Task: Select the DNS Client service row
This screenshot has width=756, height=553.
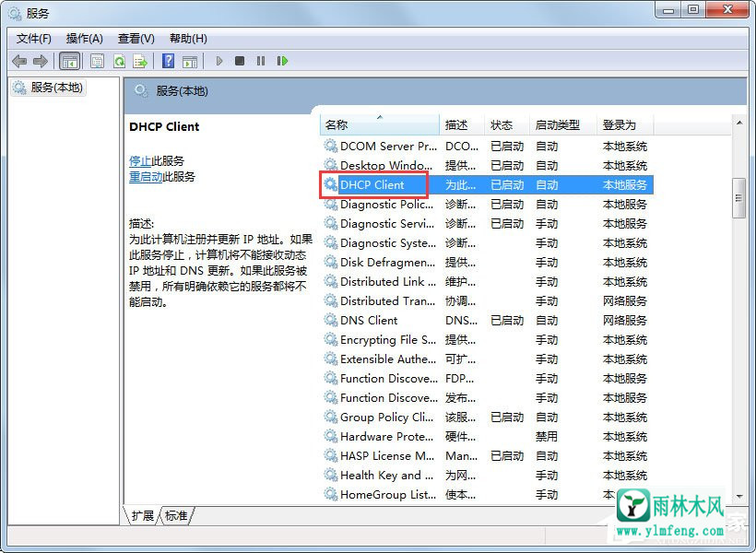Action: pos(369,321)
